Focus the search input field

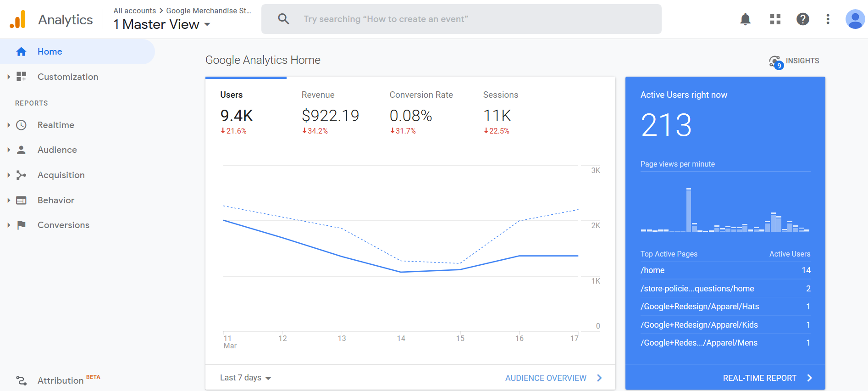pyautogui.click(x=461, y=19)
